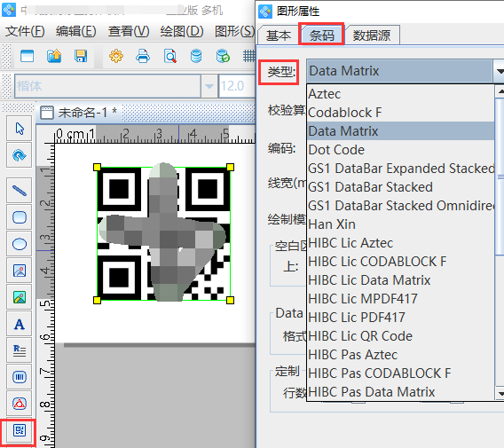Select the red triangle shape tool
Viewport: 504px width, 448px height.
click(x=20, y=404)
